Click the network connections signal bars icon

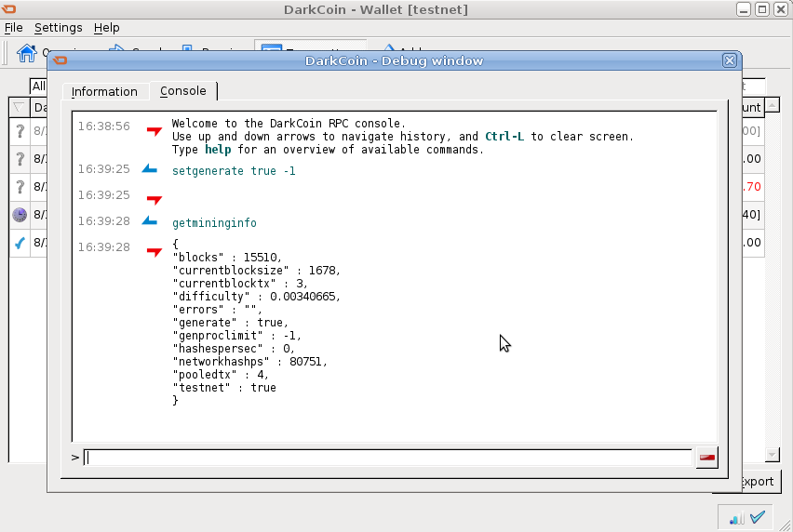pos(736,519)
